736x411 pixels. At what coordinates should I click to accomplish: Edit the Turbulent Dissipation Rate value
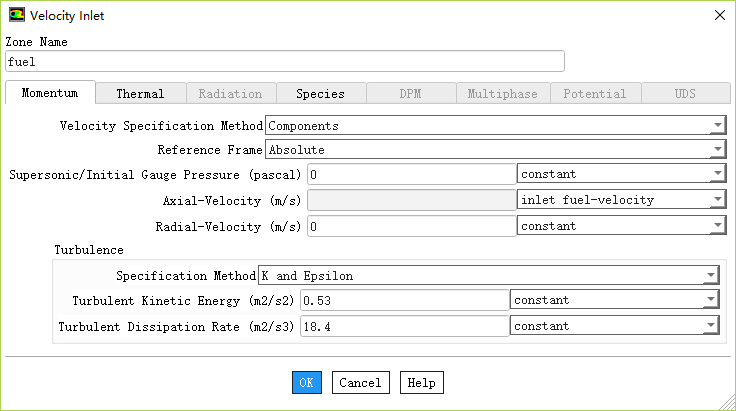404,326
